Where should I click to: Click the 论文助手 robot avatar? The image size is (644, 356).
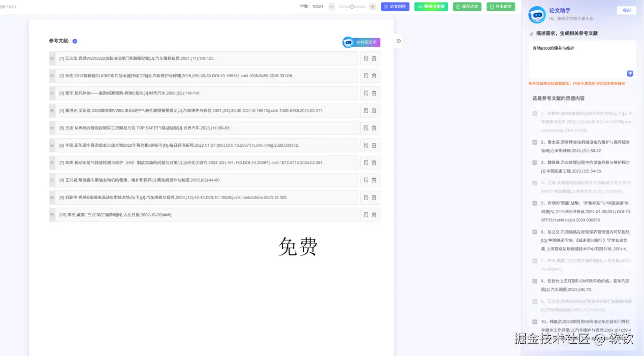click(x=536, y=14)
